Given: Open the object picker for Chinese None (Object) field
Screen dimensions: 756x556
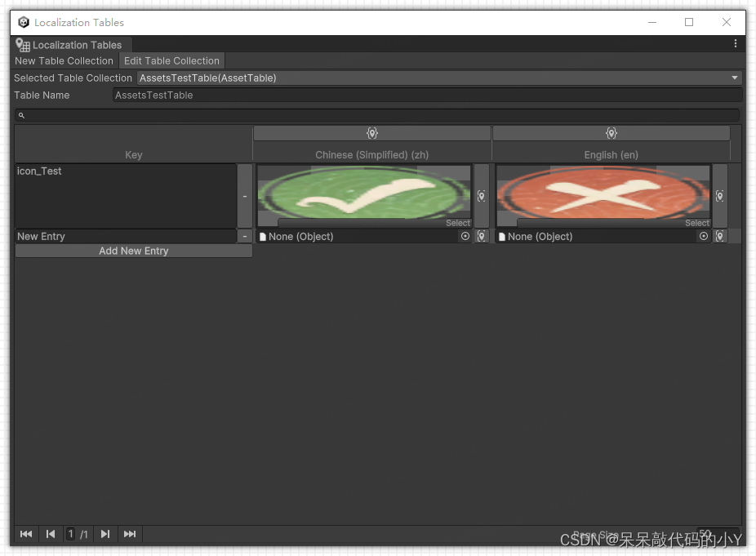Looking at the screenshot, I should pos(465,236).
